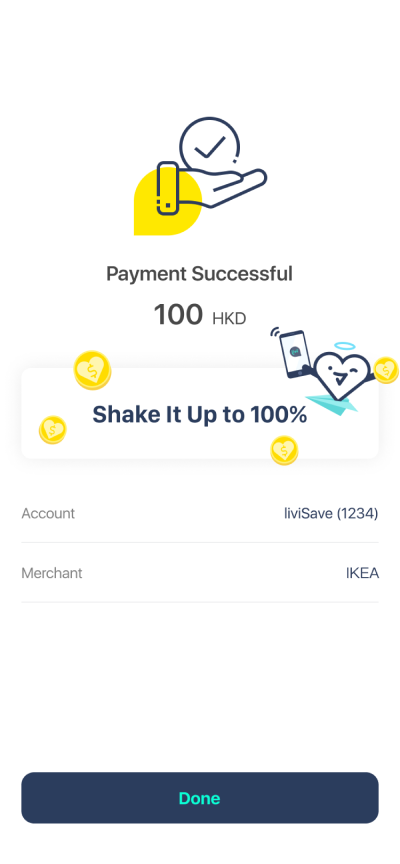The image size is (400, 864).
Task: Tap the gold coin below the banner
Action: [x=284, y=450]
